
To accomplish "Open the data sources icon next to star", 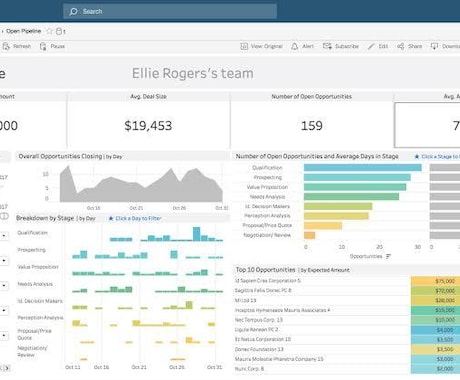I will coord(59,31).
